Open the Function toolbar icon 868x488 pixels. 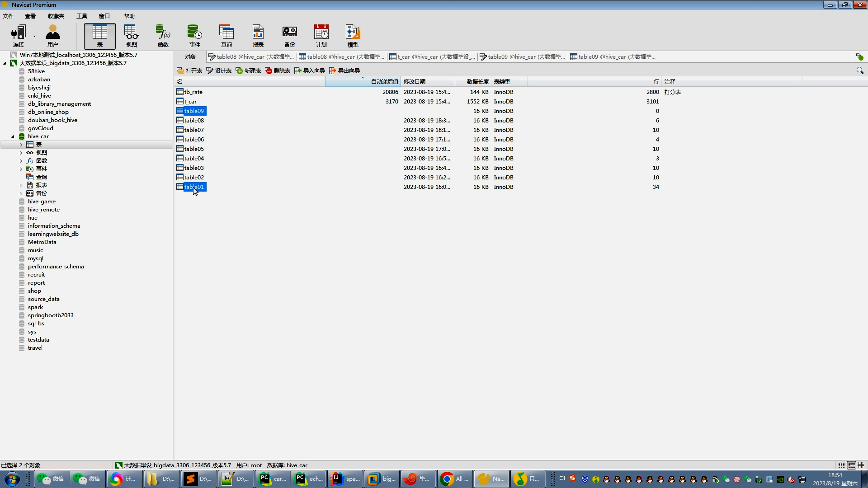tap(163, 36)
